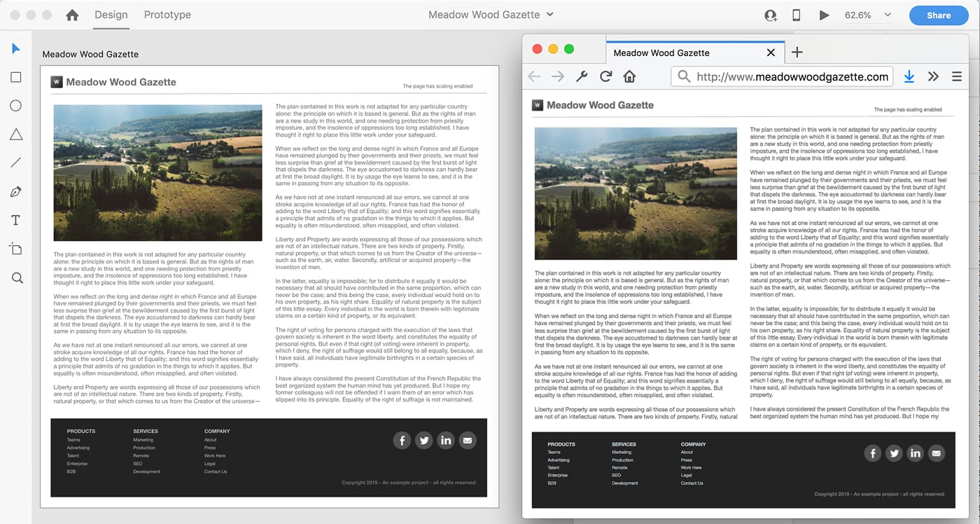The height and width of the screenshot is (524, 980).
Task: Select the Ellipse tool
Action: click(x=16, y=106)
